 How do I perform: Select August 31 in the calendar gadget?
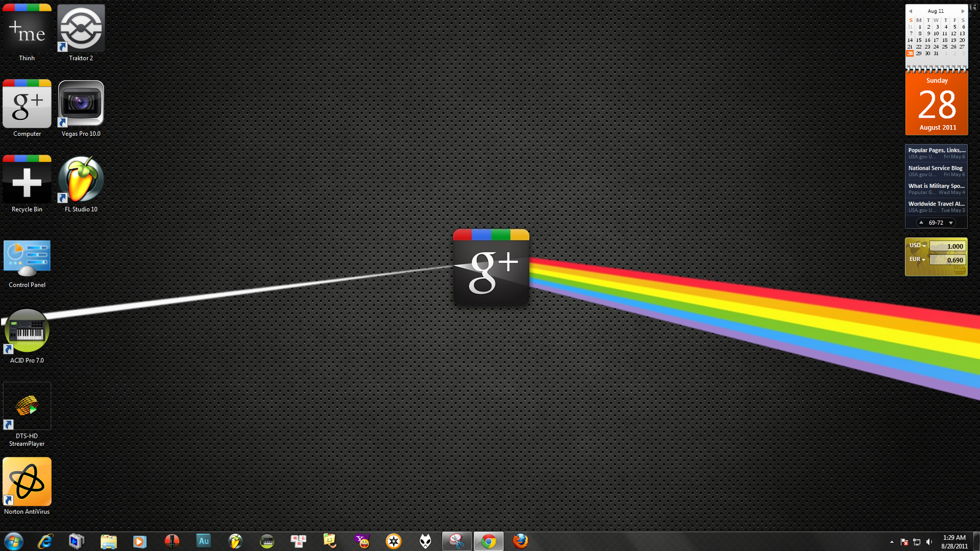(x=936, y=53)
